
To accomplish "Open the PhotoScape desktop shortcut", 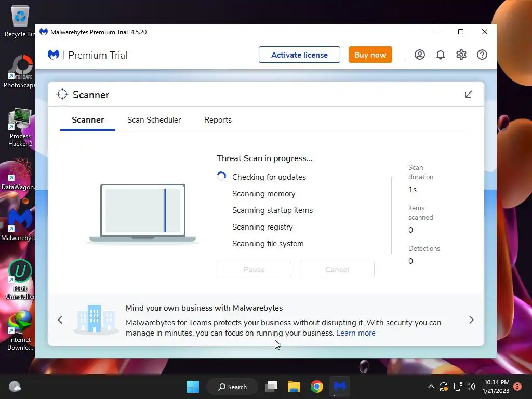I will pos(20,72).
